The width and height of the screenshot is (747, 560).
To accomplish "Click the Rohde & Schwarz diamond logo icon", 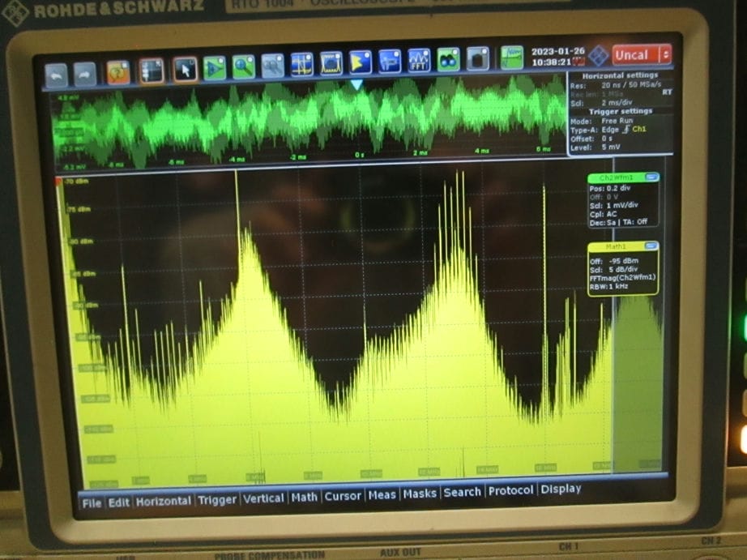I will coord(599,56).
